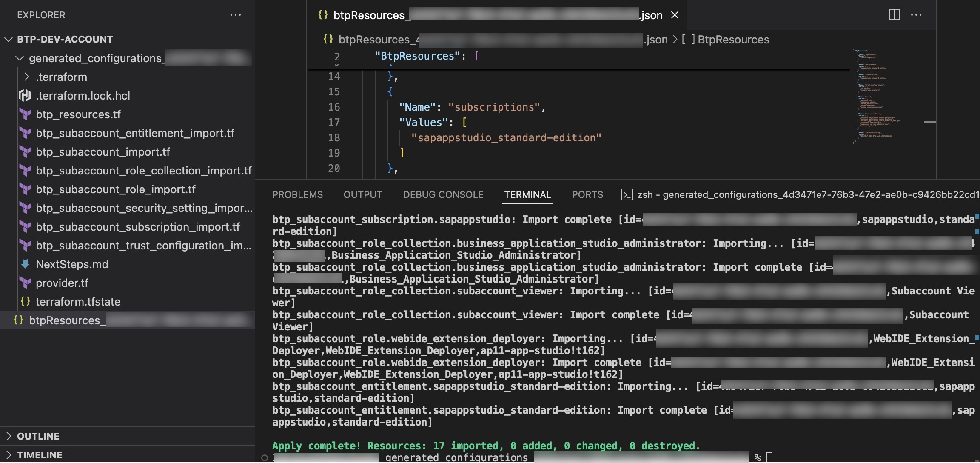Click terminal command decoration circle

[x=265, y=458]
